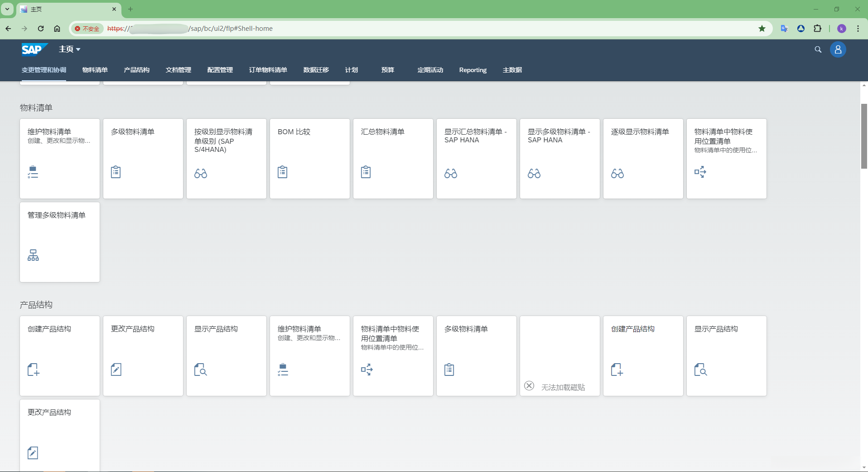Click the 不安全 security warning badge
The width and height of the screenshot is (868, 472).
click(87, 29)
